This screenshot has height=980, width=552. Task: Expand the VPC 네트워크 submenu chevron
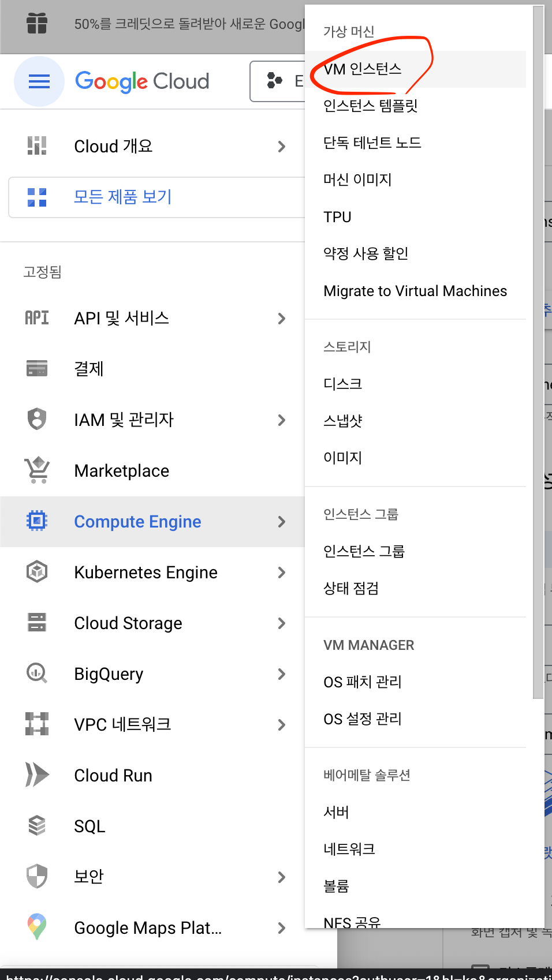pyautogui.click(x=282, y=724)
